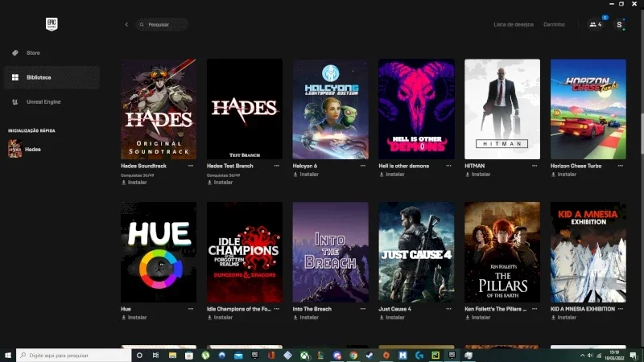Open options menu for Hades Soundtrack

pos(191,166)
